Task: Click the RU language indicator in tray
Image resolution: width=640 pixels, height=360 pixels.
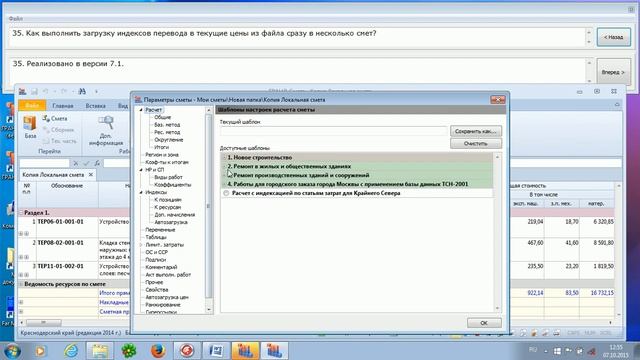Action: click(533, 350)
